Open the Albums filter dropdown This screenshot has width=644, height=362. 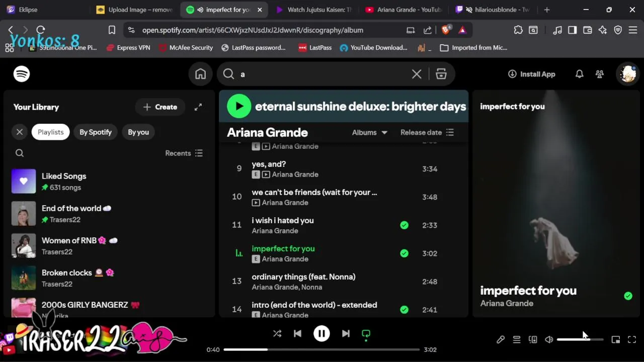click(369, 132)
